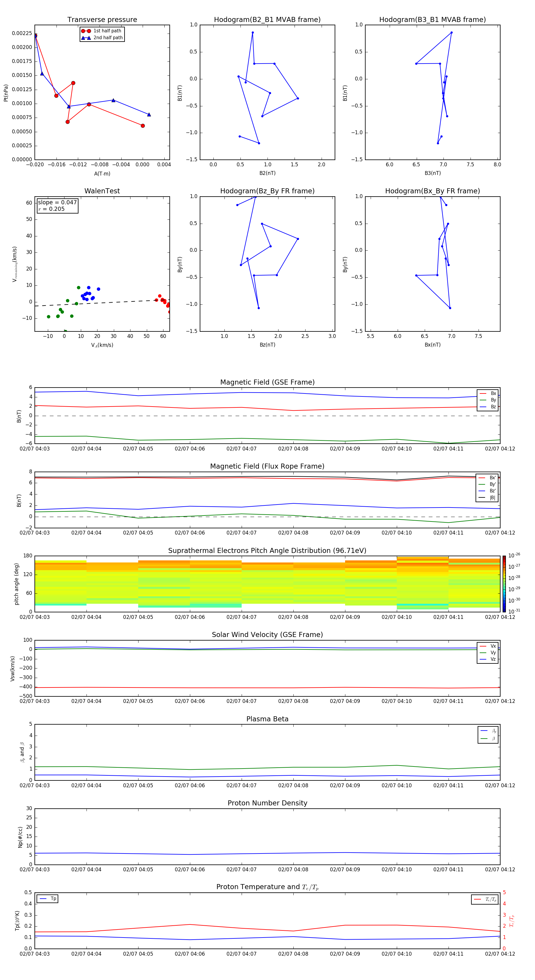Click the 'Magnetic Field (Flux Rope Frame)' title

(x=267, y=467)
